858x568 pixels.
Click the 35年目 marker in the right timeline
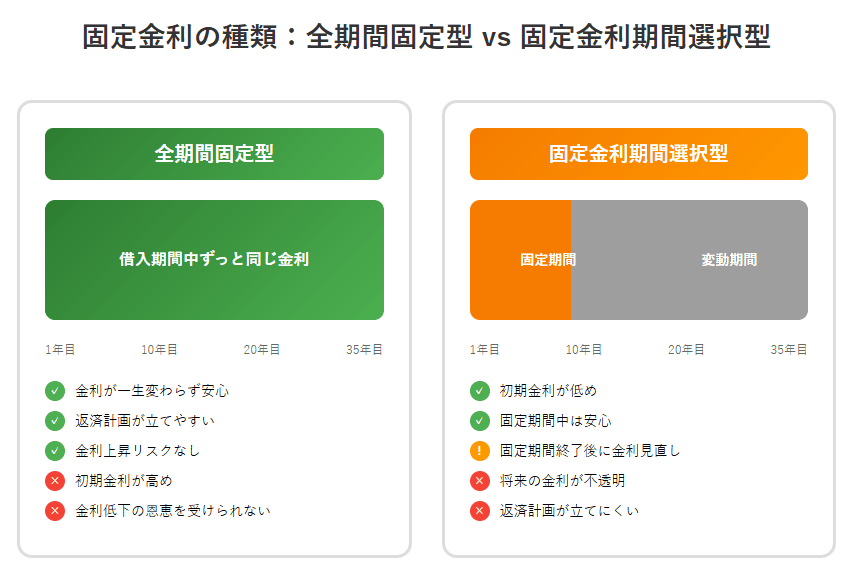(789, 350)
